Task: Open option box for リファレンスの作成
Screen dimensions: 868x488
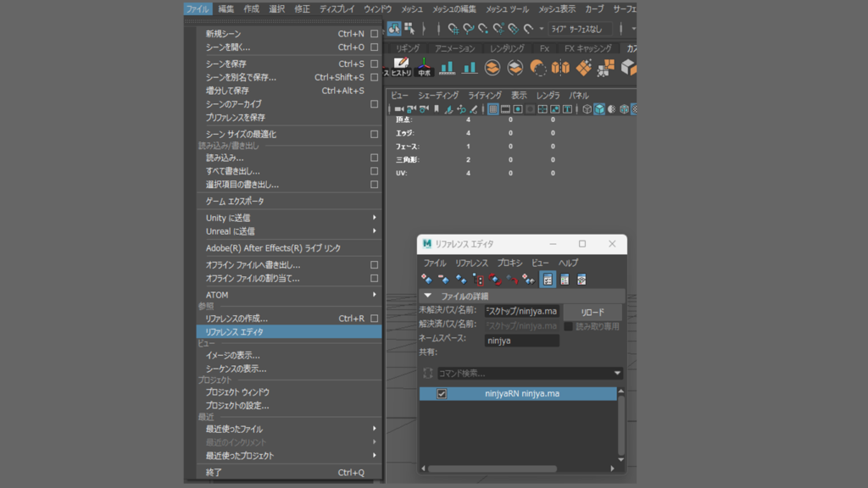Action: (x=374, y=319)
